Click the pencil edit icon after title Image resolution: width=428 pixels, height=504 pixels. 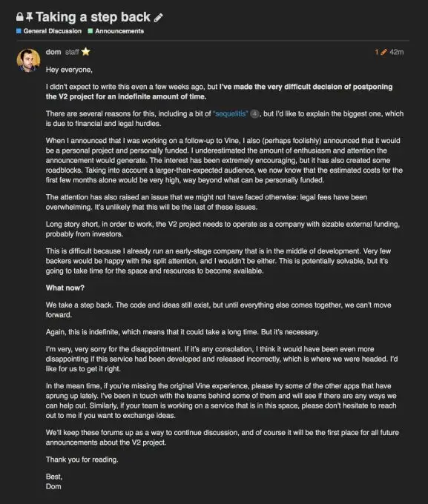[158, 18]
